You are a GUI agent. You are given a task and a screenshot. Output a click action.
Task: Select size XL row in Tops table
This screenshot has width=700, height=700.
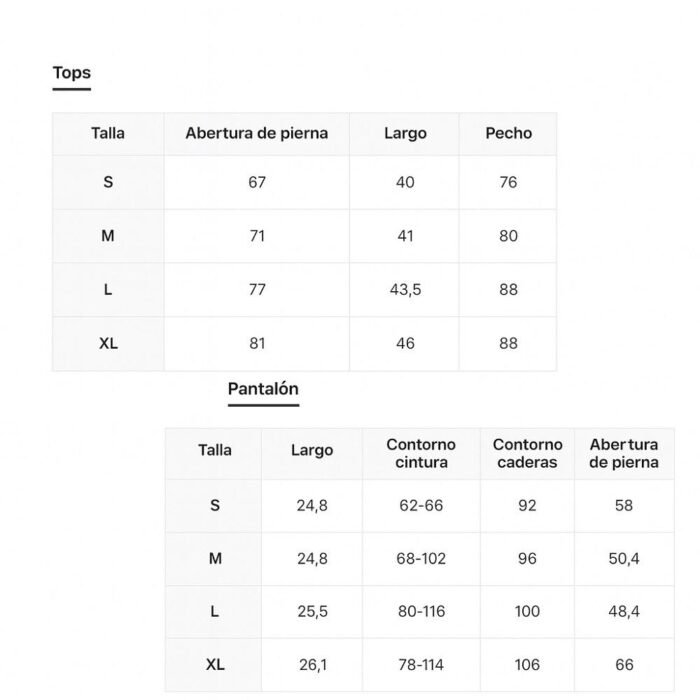coord(304,343)
